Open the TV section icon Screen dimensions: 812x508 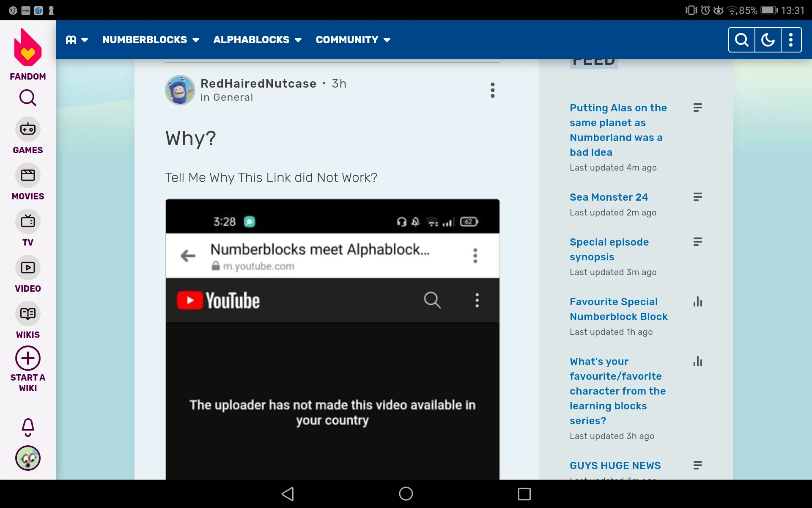(28, 221)
